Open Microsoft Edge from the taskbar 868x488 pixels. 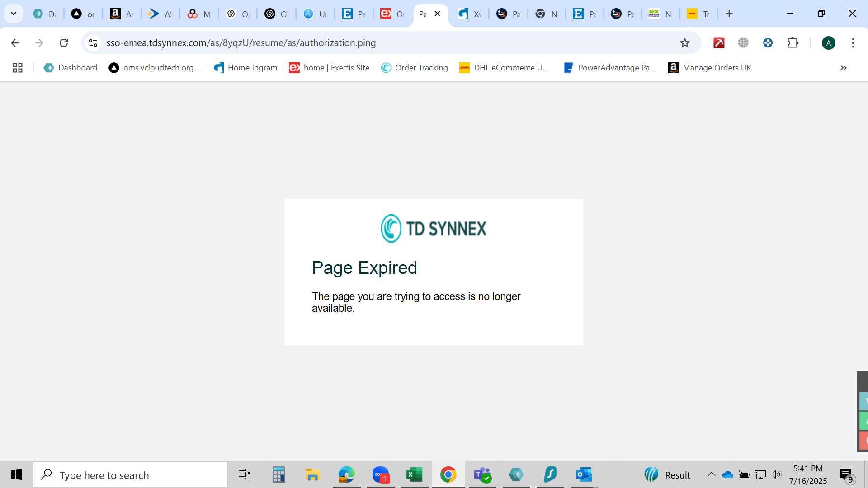347,475
